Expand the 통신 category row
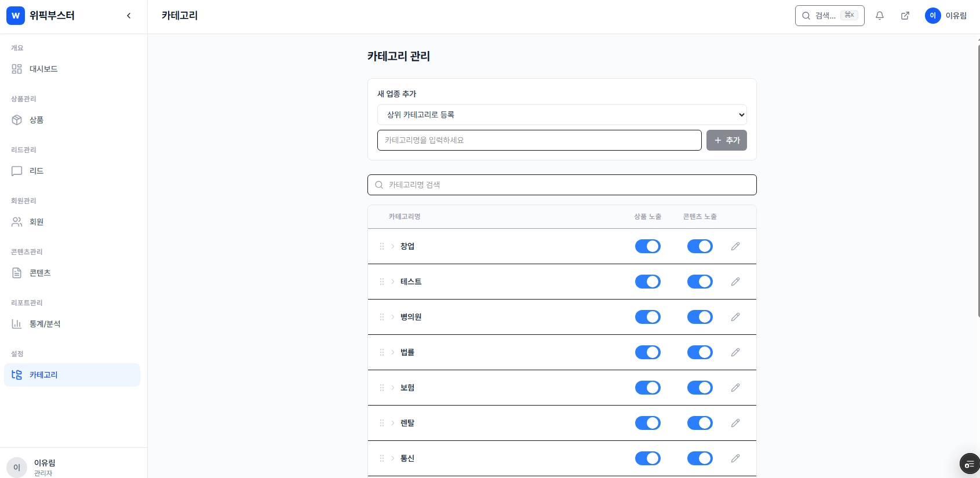980x478 pixels. click(393, 458)
